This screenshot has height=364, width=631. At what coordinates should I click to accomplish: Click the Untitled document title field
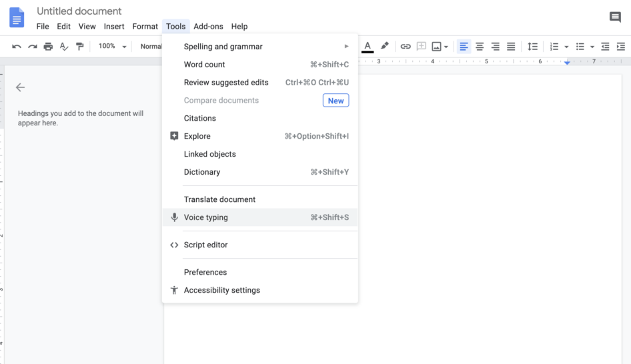pos(79,11)
